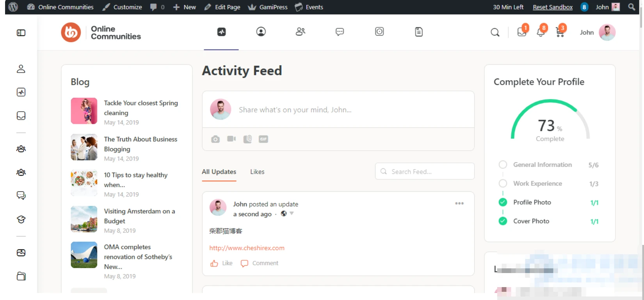The width and height of the screenshot is (644, 300).
Task: Open the Groups icon in header nav
Action: pos(301,32)
